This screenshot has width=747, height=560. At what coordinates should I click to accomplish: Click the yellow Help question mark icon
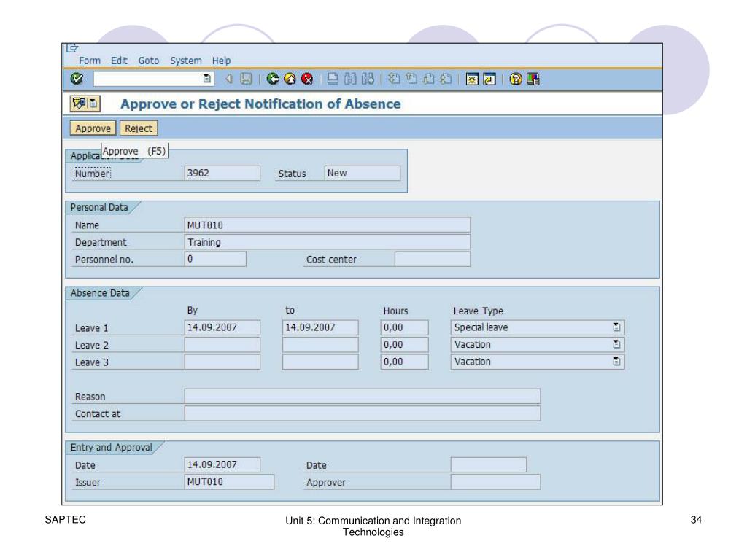516,79
